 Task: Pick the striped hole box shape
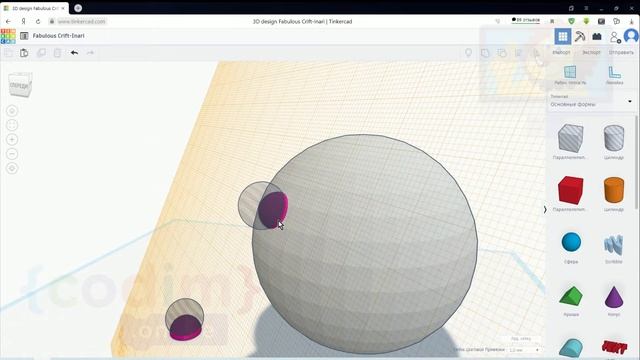tap(570, 139)
